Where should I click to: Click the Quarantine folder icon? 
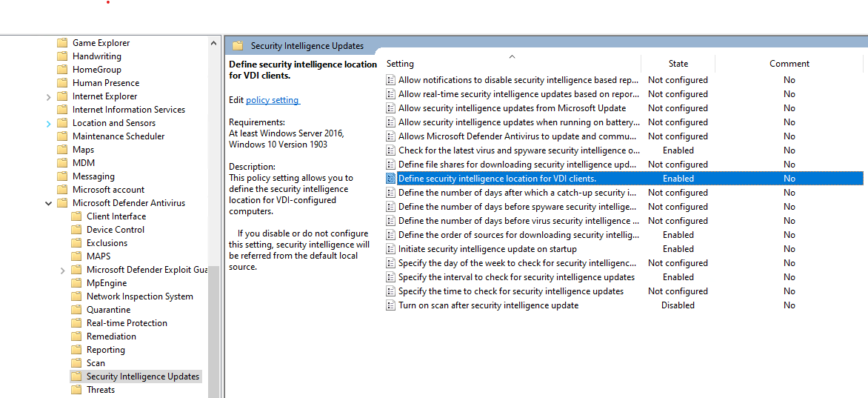tap(76, 309)
